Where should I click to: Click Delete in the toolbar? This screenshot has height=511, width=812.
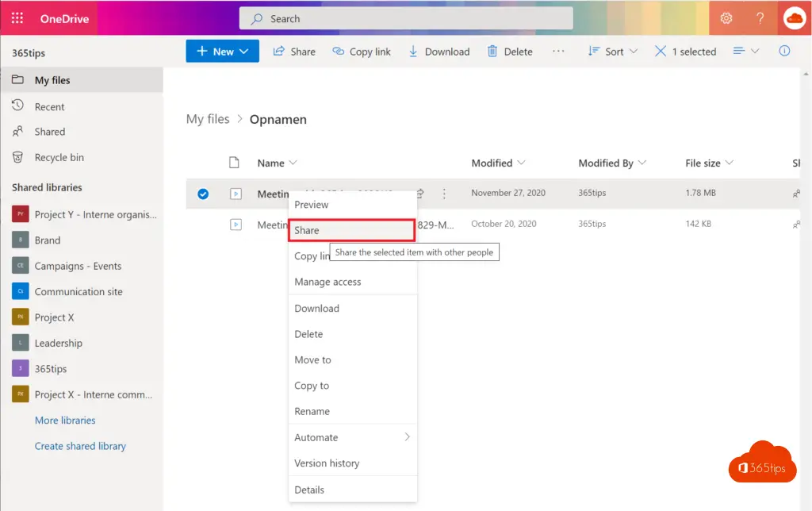coord(510,52)
